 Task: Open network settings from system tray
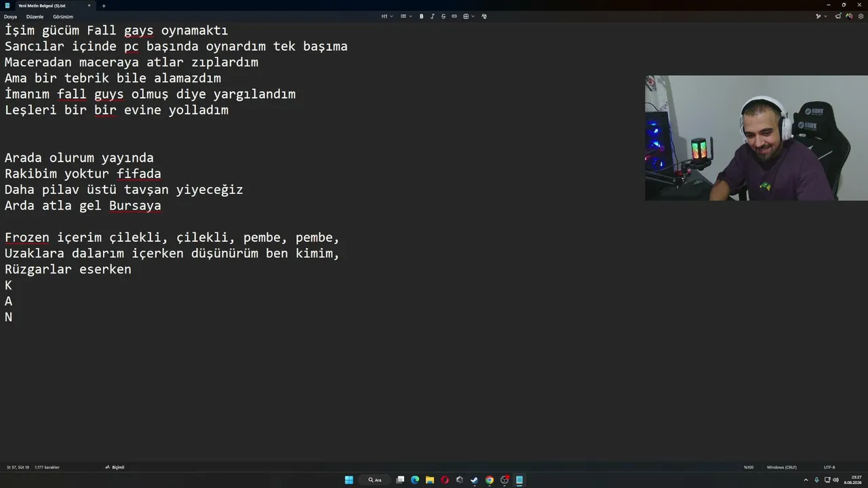(x=827, y=480)
